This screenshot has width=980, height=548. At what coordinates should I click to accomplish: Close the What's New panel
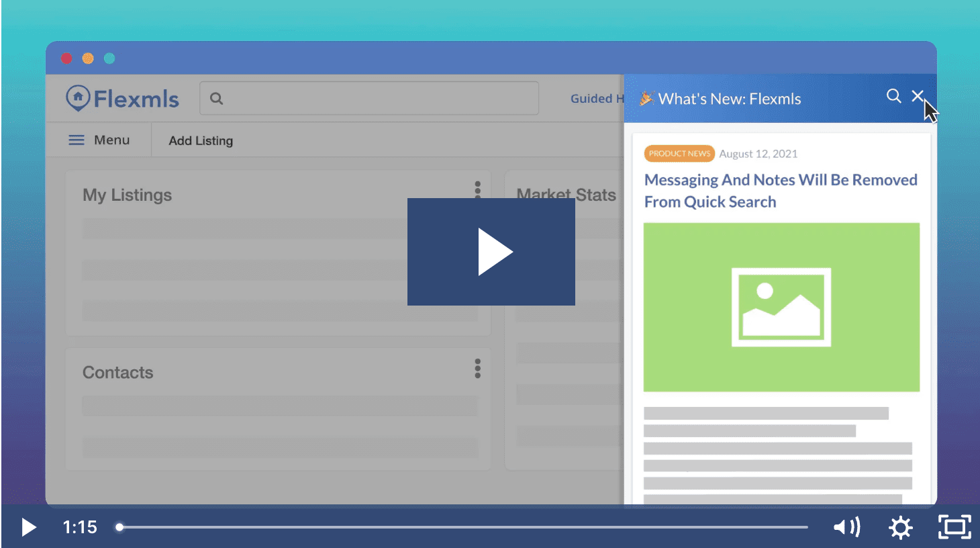(x=918, y=96)
